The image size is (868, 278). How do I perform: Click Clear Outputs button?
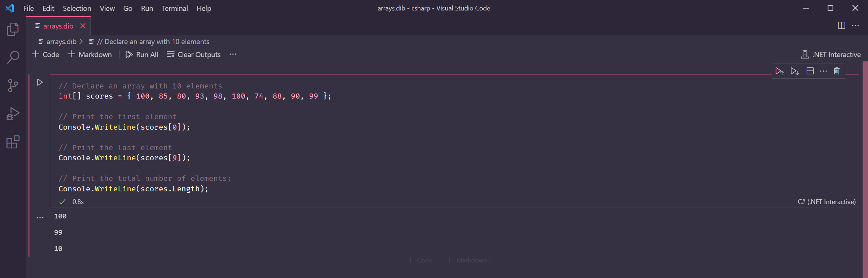point(194,55)
